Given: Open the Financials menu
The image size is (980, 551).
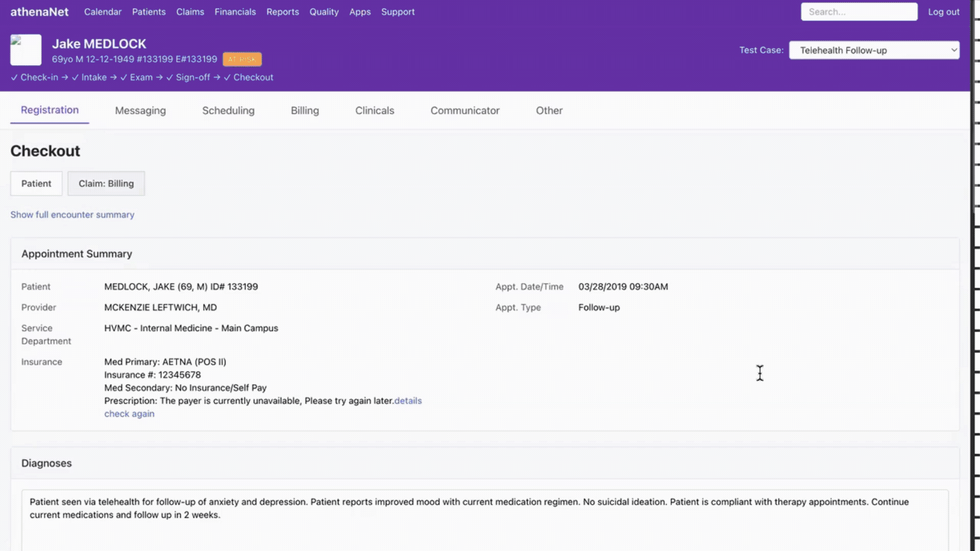Looking at the screenshot, I should click(x=235, y=12).
